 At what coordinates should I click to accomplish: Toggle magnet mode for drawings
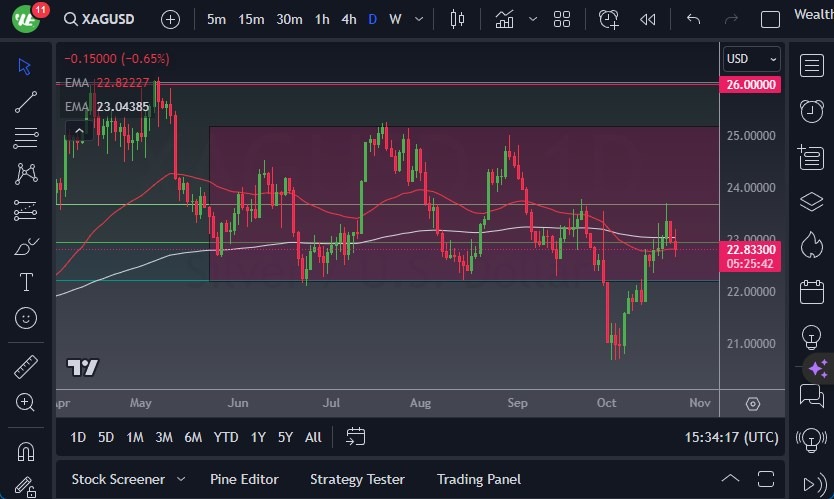(26, 451)
